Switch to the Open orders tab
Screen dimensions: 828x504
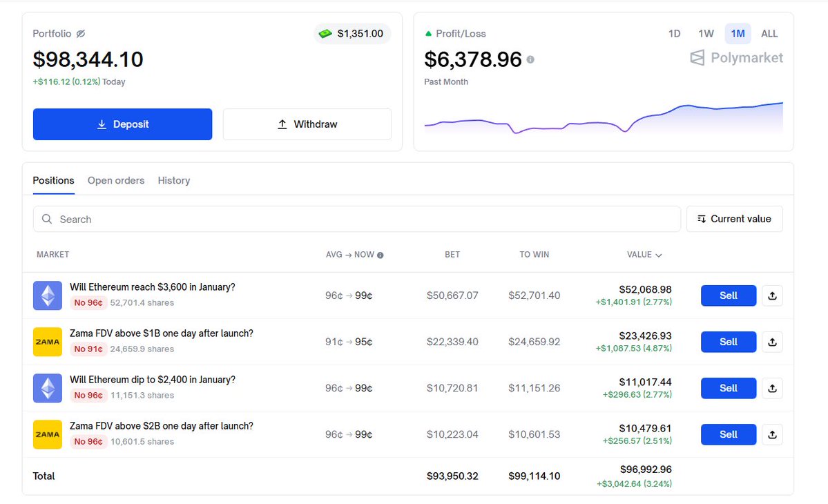(116, 180)
